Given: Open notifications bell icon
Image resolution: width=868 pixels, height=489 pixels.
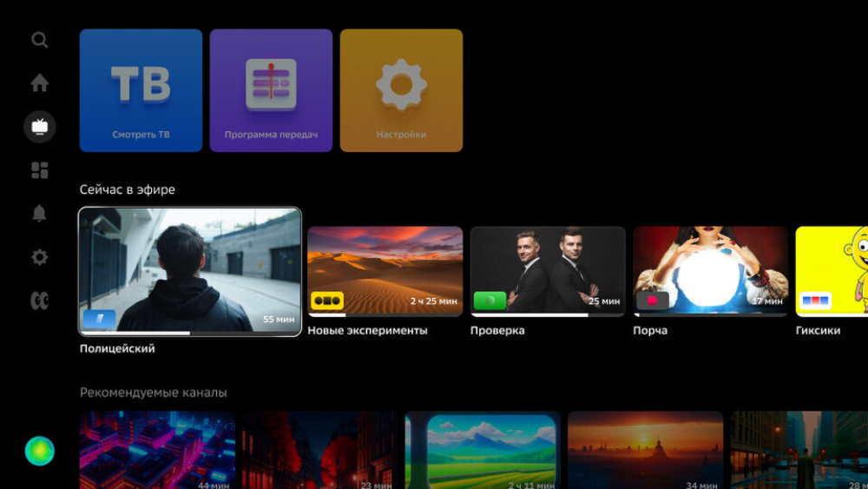Looking at the screenshot, I should coord(39,213).
